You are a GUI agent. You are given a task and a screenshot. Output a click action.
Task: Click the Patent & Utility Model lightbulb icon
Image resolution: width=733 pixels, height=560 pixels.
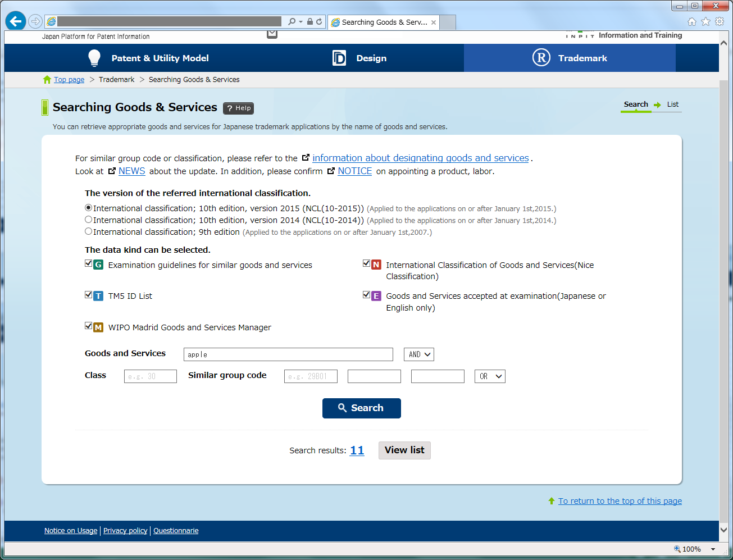coord(94,58)
